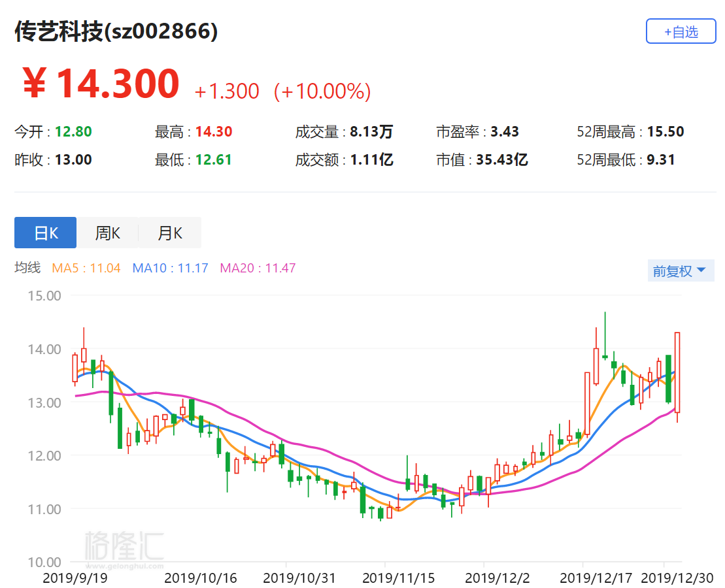The image size is (725, 588).
Task: Click the 昨收 previous close 13.00
Action: click(x=73, y=160)
